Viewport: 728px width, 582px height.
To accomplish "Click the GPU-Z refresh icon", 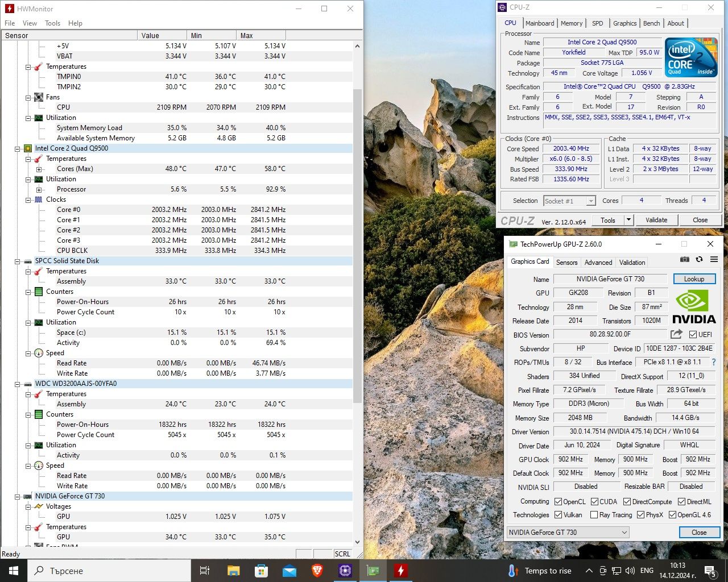I will pos(699,259).
